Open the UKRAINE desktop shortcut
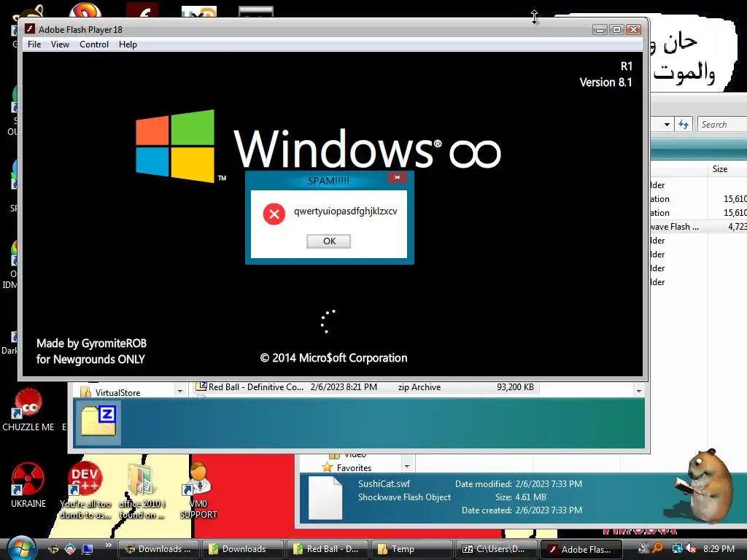747x560 pixels. pyautogui.click(x=28, y=485)
